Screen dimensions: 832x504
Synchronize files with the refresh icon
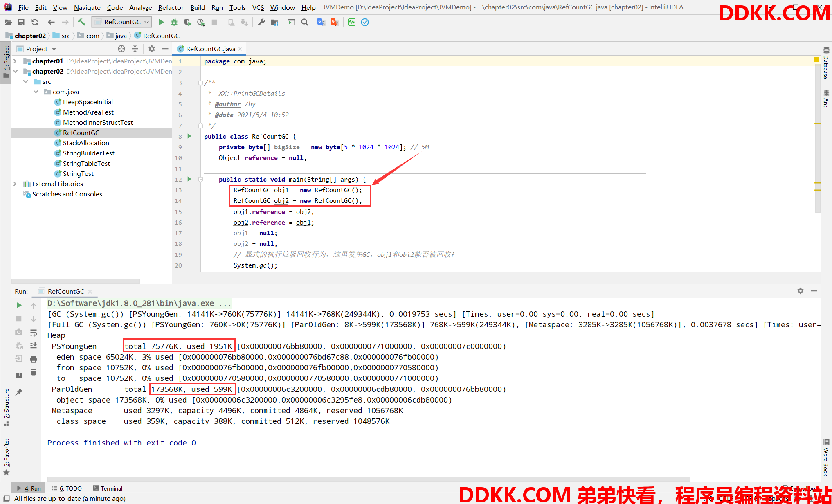[x=35, y=22]
